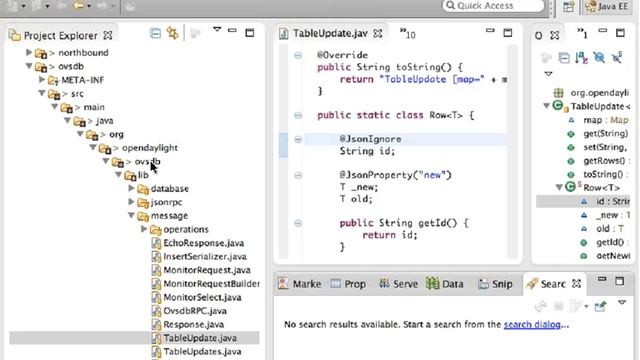The width and height of the screenshot is (640, 360).
Task: Open TableUpdates.java file
Action: pos(202,351)
